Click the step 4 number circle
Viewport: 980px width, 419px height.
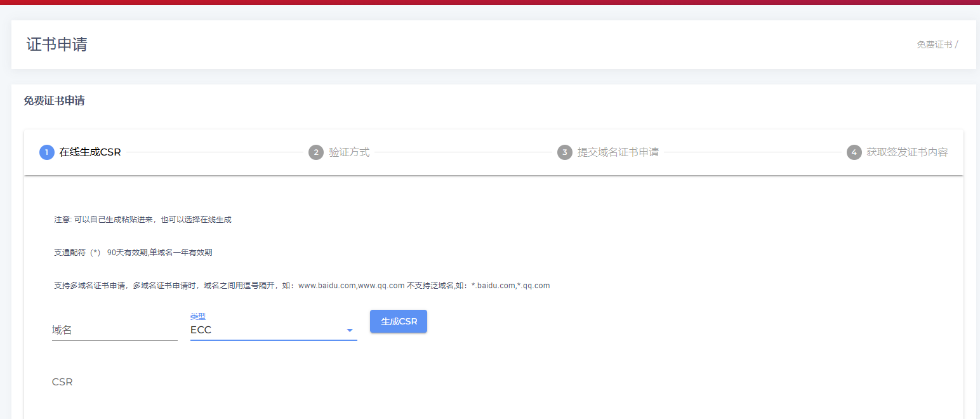(x=854, y=152)
